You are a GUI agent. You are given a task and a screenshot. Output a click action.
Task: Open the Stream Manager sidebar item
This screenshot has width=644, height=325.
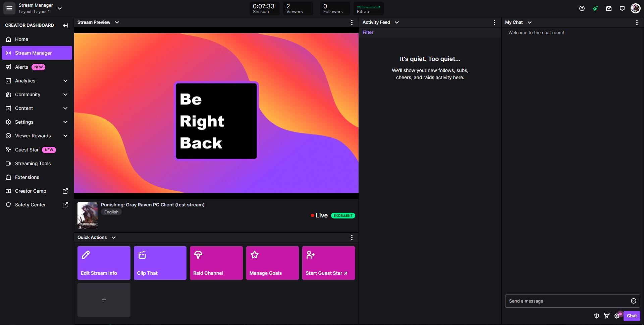(x=33, y=53)
